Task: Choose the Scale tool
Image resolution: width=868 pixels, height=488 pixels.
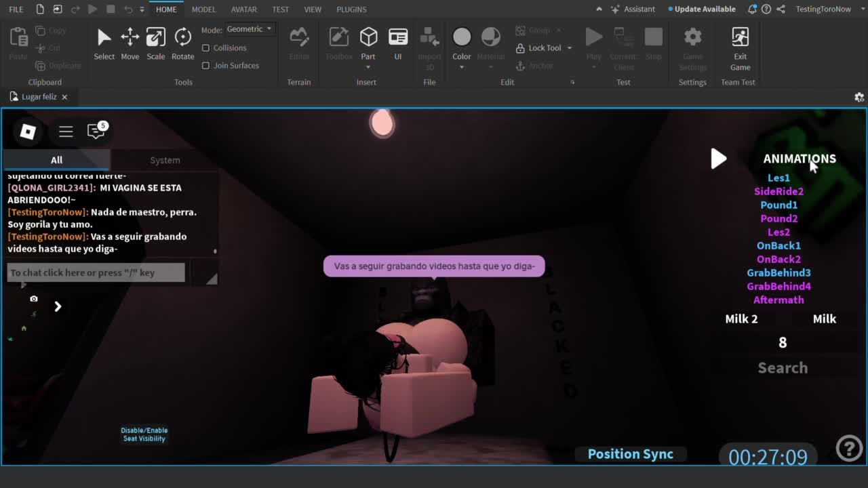Action: (155, 37)
